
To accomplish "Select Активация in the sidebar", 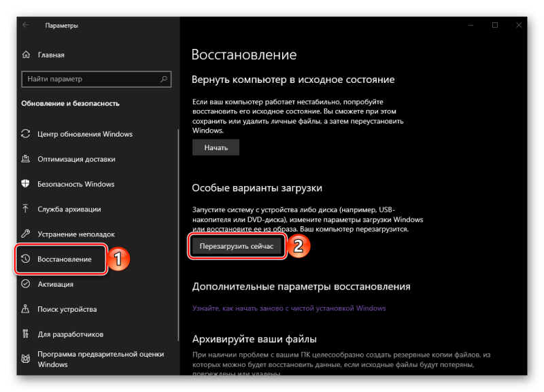I will (55, 284).
